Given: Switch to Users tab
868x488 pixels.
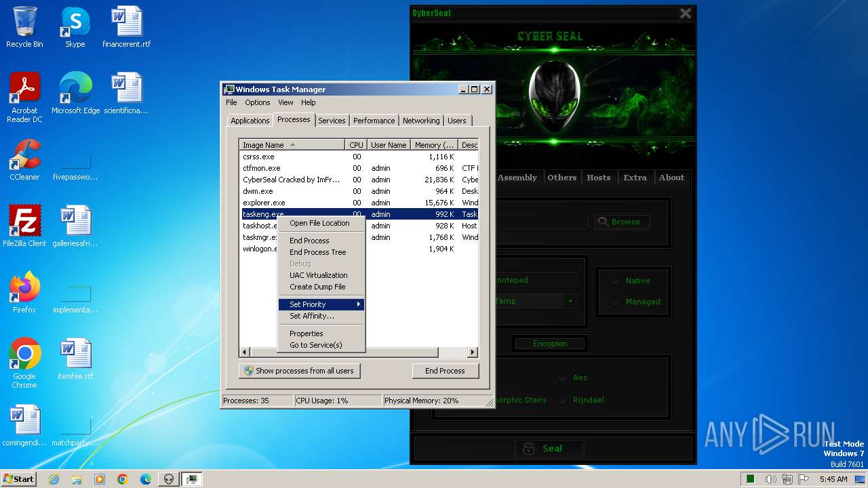Looking at the screenshot, I should click(457, 121).
